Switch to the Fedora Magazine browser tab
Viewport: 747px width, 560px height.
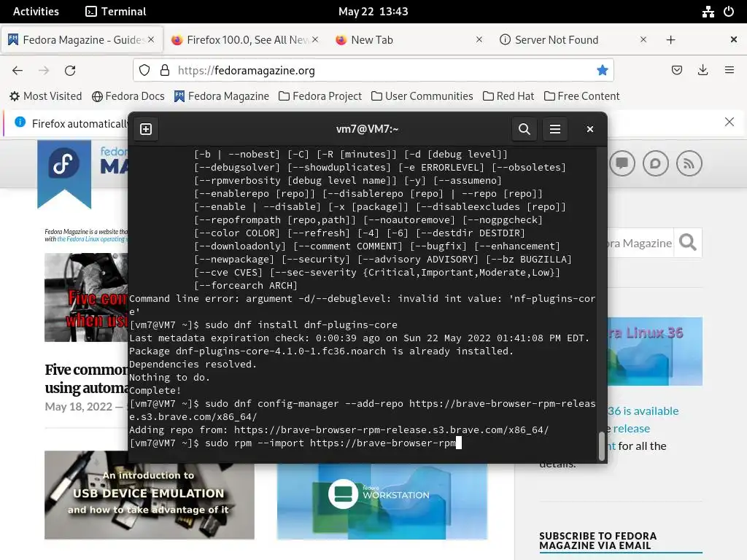82,40
